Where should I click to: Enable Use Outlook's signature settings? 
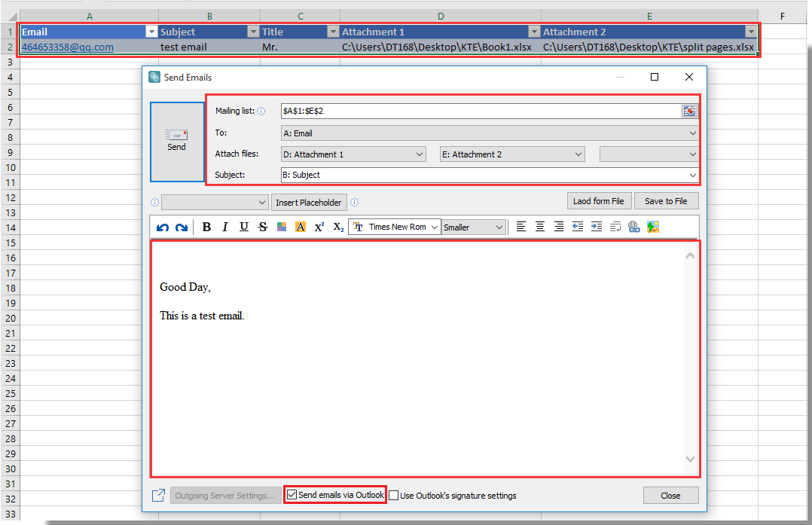[392, 495]
